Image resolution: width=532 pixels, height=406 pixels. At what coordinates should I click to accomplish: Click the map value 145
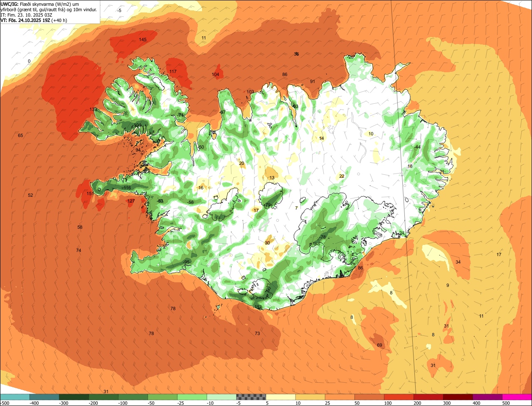pos(143,40)
